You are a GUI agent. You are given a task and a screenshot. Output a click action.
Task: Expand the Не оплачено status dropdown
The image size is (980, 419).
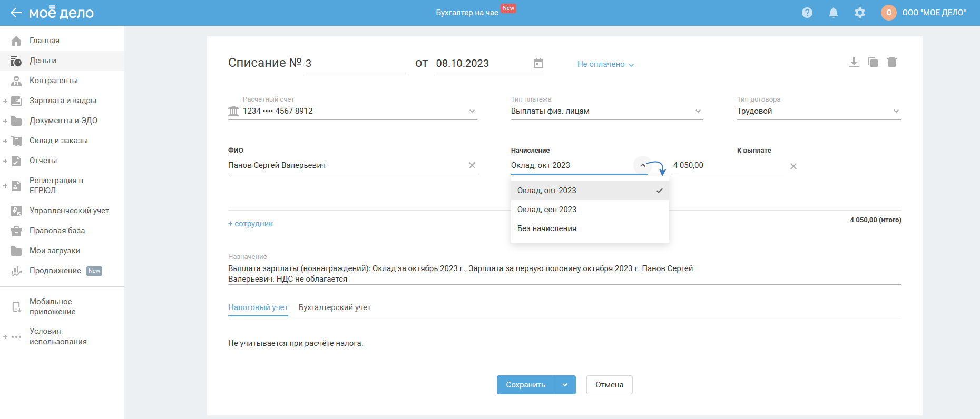click(605, 64)
